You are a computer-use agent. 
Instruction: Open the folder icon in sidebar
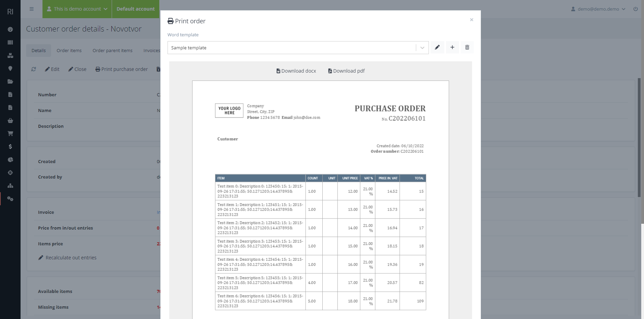click(x=10, y=82)
